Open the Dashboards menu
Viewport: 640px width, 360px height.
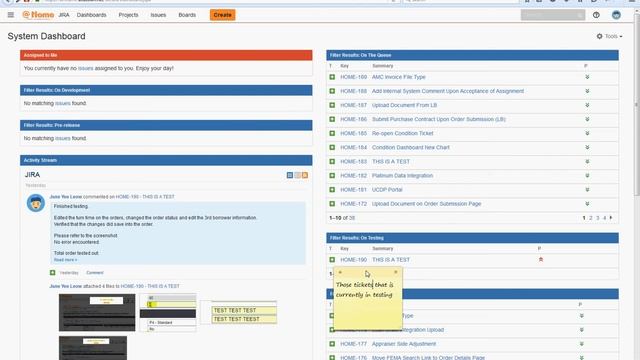click(x=91, y=15)
